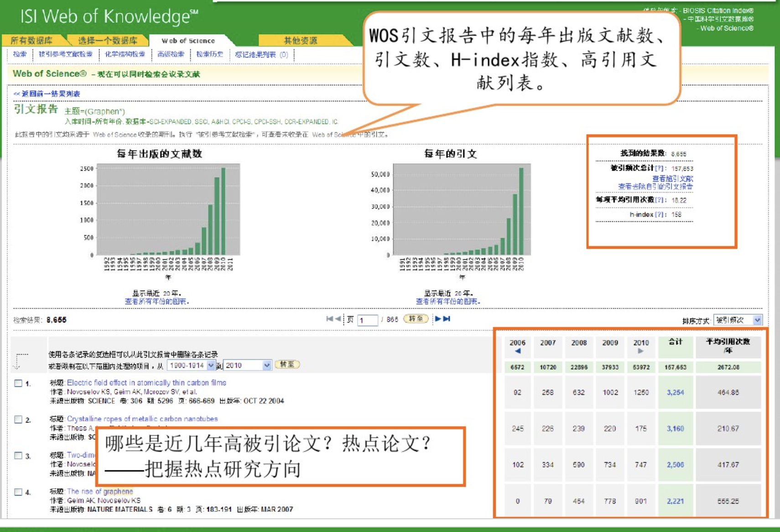The width and height of the screenshot is (780, 532).
Task: Click 转至 button beside year range
Action: coord(287,365)
